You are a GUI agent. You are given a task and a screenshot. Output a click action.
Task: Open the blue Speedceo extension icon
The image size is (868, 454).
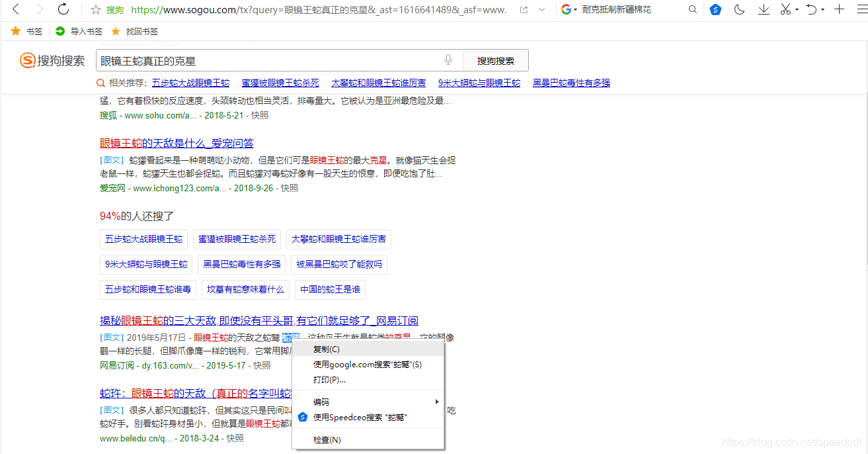715,9
